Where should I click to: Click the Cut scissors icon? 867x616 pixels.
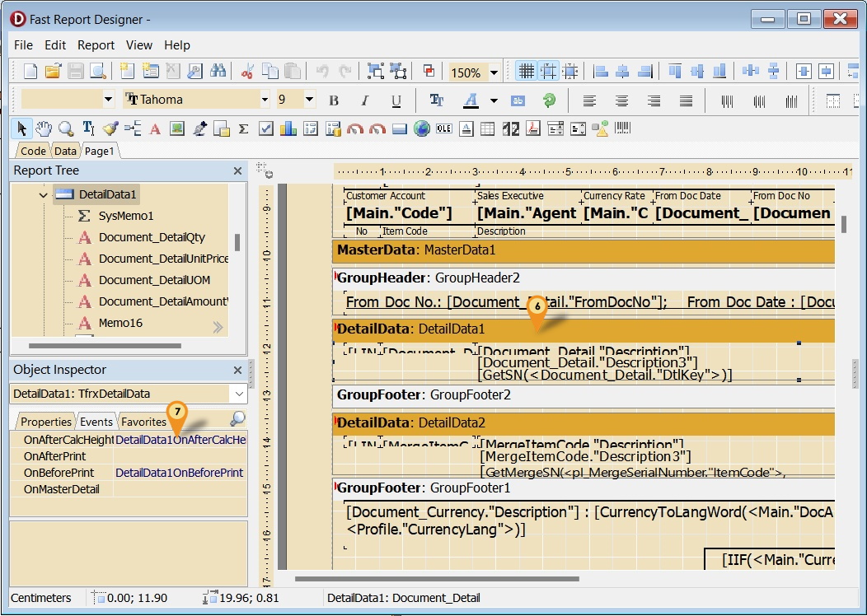coord(246,72)
